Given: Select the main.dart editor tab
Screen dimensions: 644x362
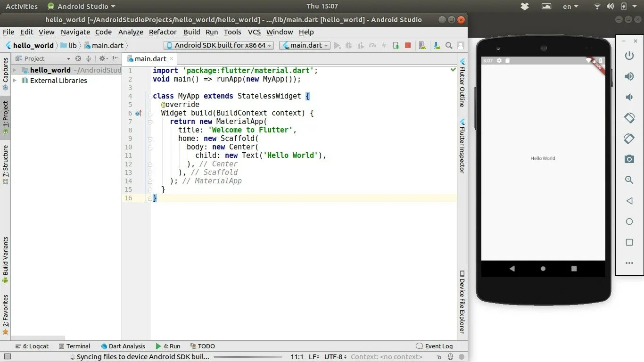Looking at the screenshot, I should (150, 59).
